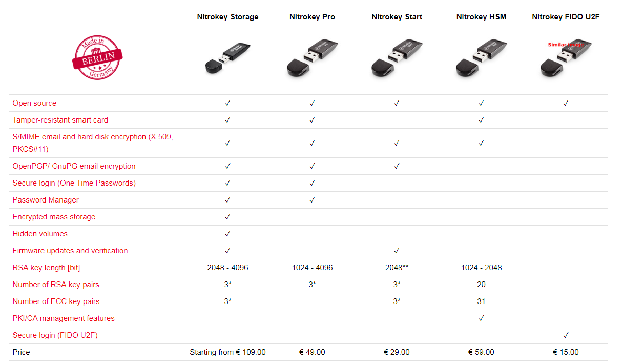
Task: Click the RSA key length [bit] link
Action: (47, 268)
